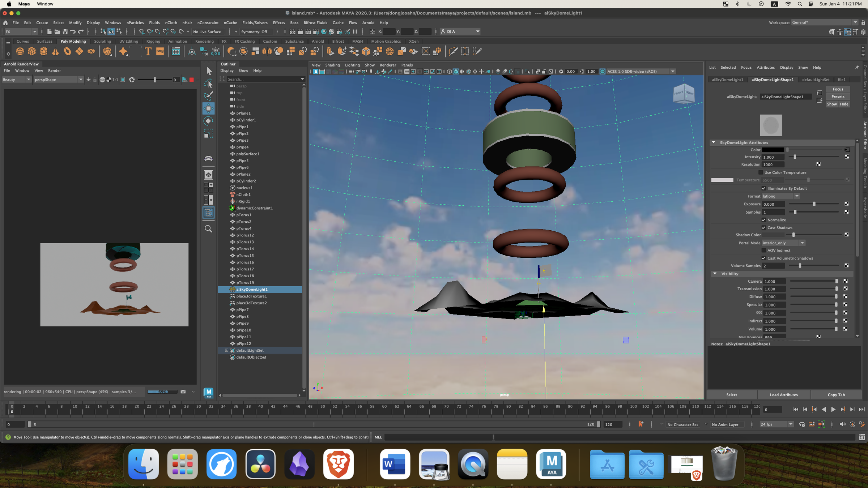
Task: Uncheck Cast Shadows checkbox
Action: click(x=764, y=228)
